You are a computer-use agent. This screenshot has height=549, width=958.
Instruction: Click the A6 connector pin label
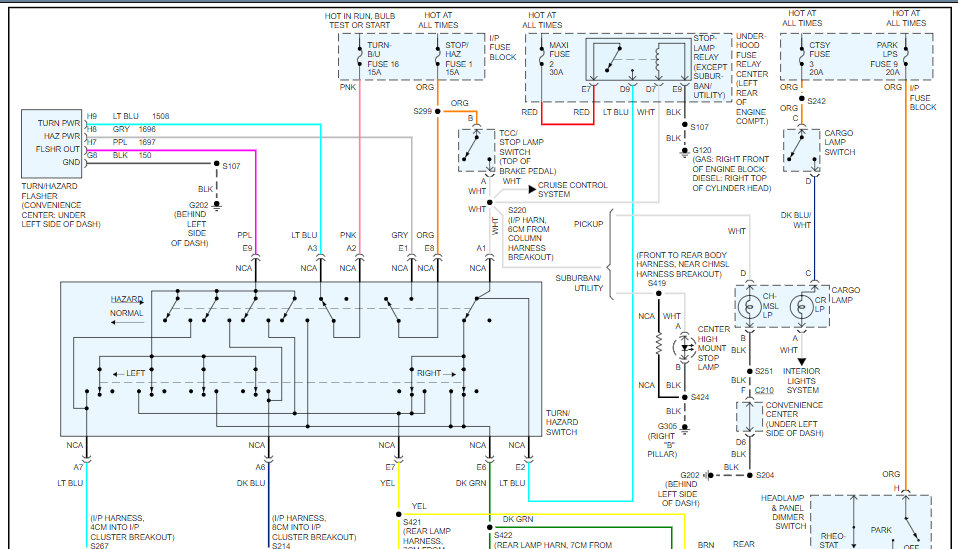tap(260, 467)
